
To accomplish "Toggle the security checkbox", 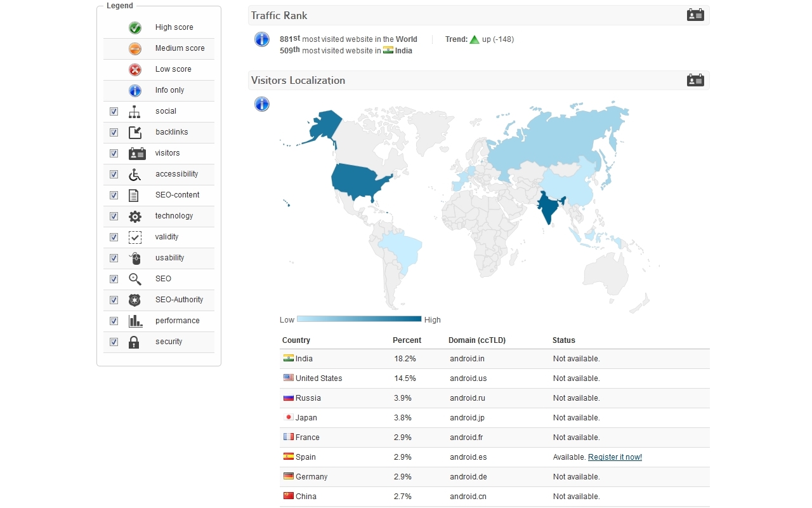I will tap(114, 342).
